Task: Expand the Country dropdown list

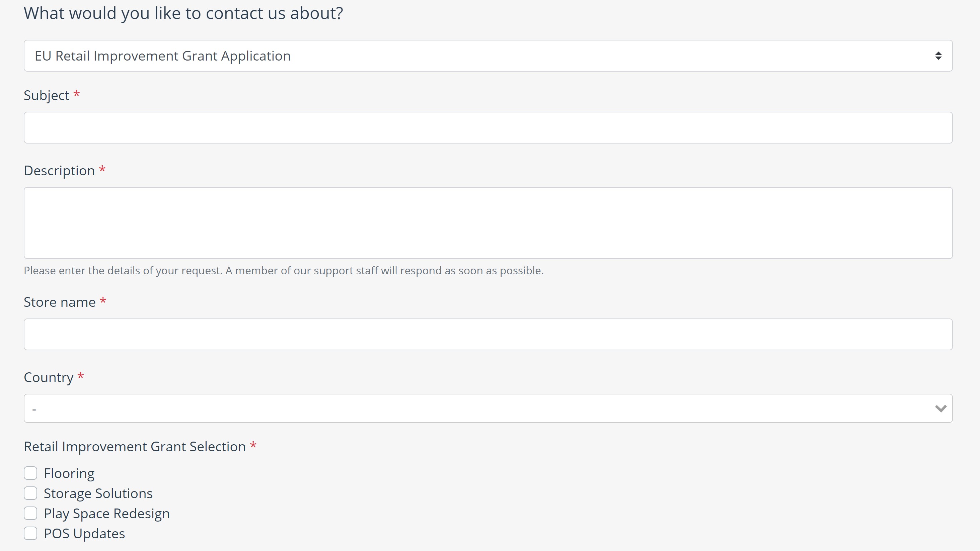Action: point(488,408)
